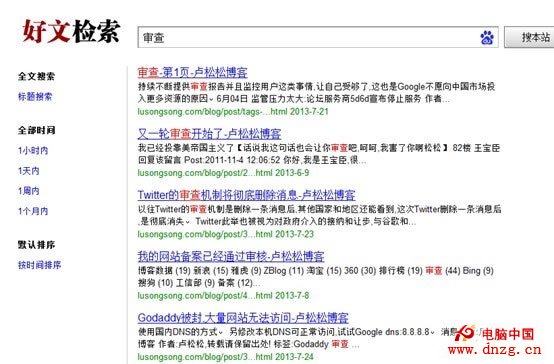Screen dimensions: 554x364
Task: Click snippet text starting 使用国内DNS的方式
Action: coord(297,338)
